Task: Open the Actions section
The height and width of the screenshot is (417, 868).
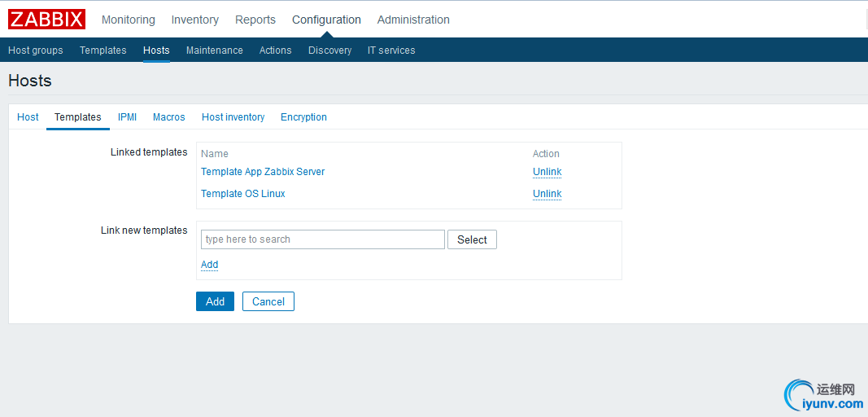Action: click(x=275, y=50)
